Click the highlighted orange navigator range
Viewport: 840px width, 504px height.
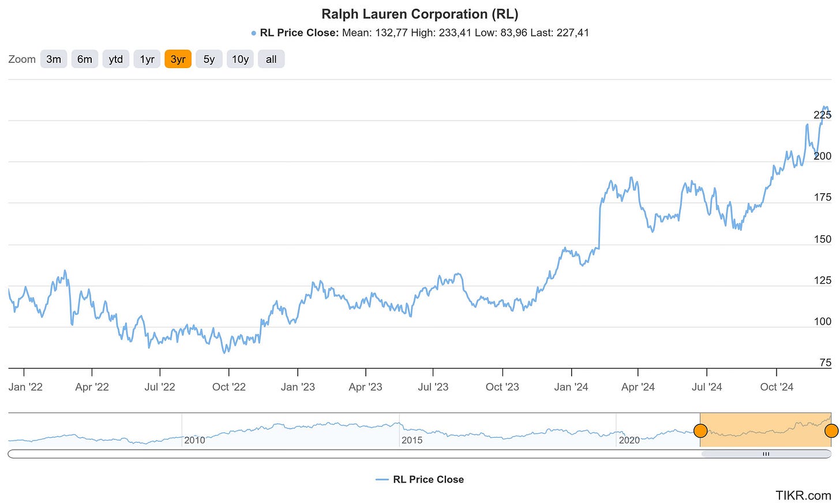[x=766, y=430]
